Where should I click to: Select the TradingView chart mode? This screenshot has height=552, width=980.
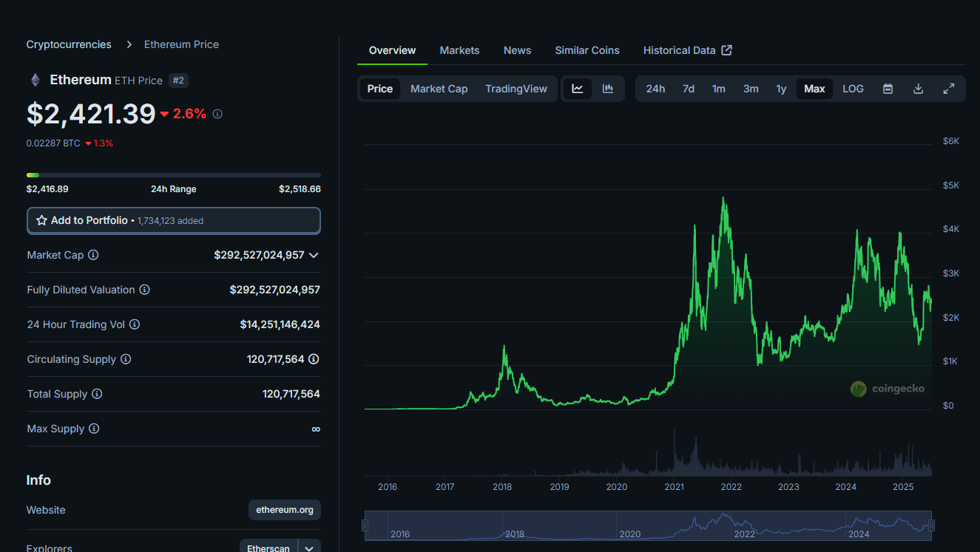click(x=516, y=89)
